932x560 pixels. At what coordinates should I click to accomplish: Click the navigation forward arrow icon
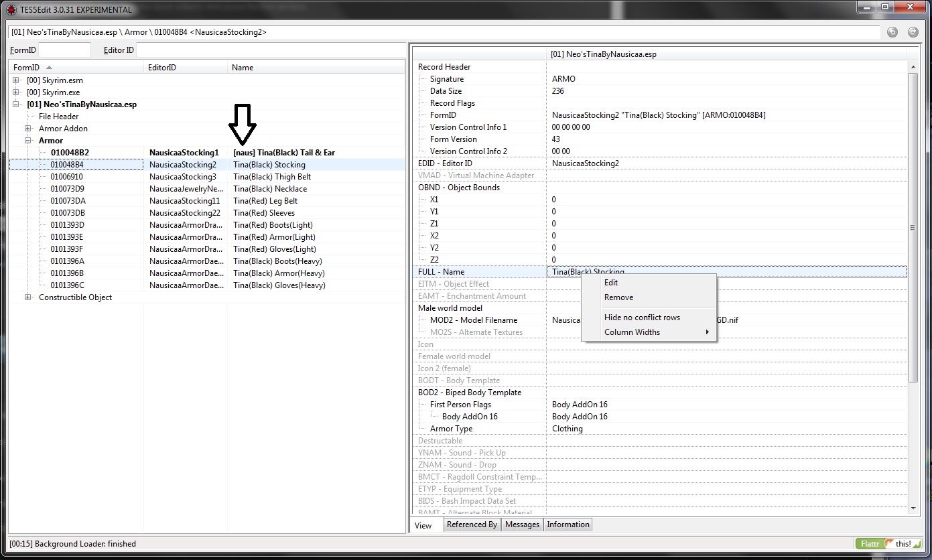click(913, 31)
